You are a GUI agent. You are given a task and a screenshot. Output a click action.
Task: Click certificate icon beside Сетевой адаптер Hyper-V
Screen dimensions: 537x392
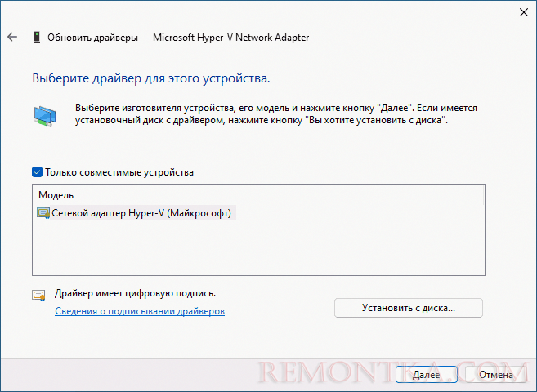43,213
